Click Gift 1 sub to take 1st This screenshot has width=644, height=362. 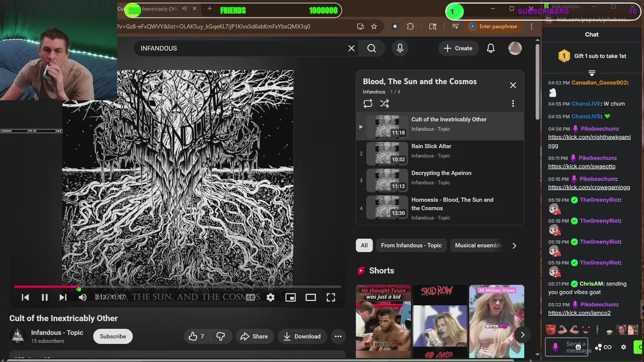pyautogui.click(x=592, y=56)
